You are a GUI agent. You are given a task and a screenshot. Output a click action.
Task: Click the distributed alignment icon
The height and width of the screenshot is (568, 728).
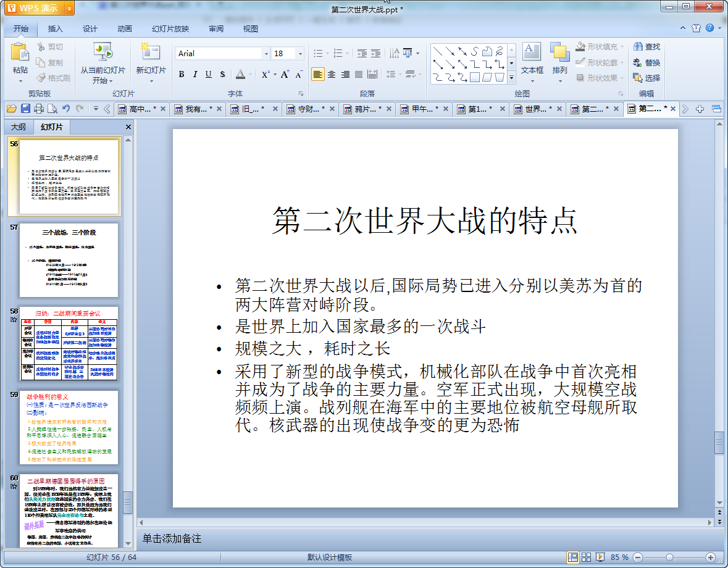point(372,74)
